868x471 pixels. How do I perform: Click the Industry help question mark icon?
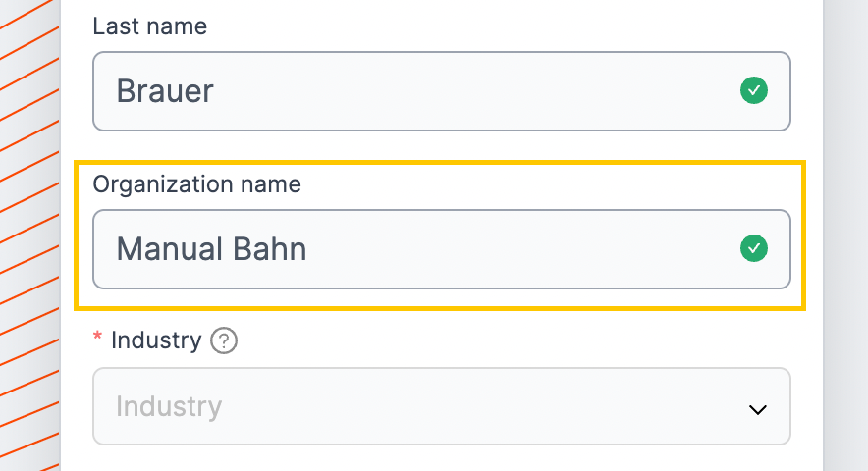224,340
